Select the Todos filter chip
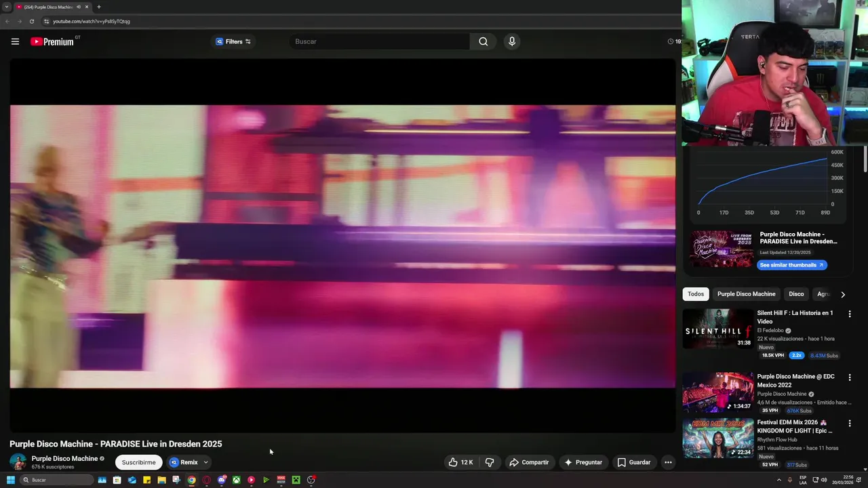This screenshot has width=868, height=488. [x=696, y=294]
